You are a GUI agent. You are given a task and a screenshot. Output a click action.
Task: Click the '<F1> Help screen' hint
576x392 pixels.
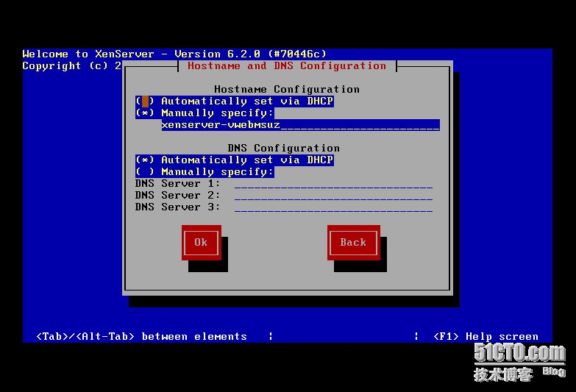[486, 336]
